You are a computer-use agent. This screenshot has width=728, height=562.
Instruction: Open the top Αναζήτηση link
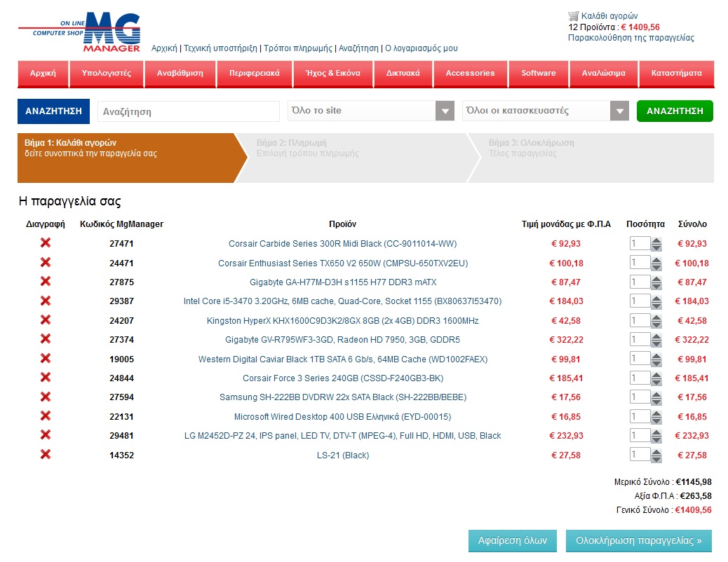pos(358,48)
